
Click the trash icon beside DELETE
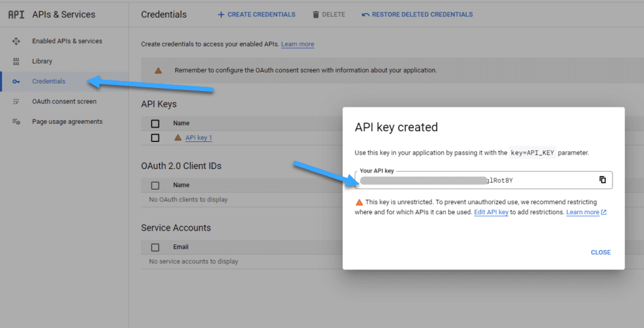point(316,14)
